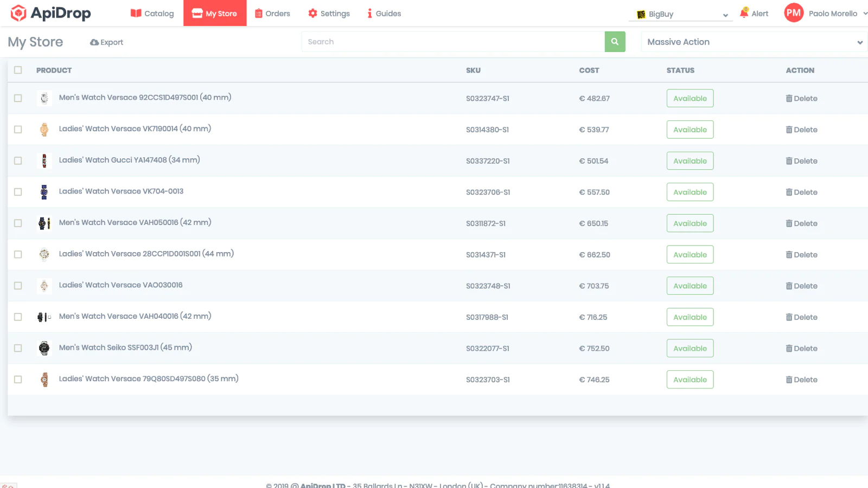Check the box for Men's Watch Versace 92CCS1D497S001
Image resolution: width=868 pixels, height=488 pixels.
tap(18, 98)
